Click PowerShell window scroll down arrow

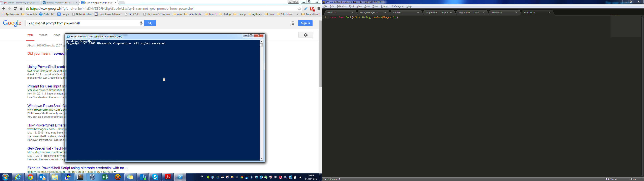[x=261, y=159]
